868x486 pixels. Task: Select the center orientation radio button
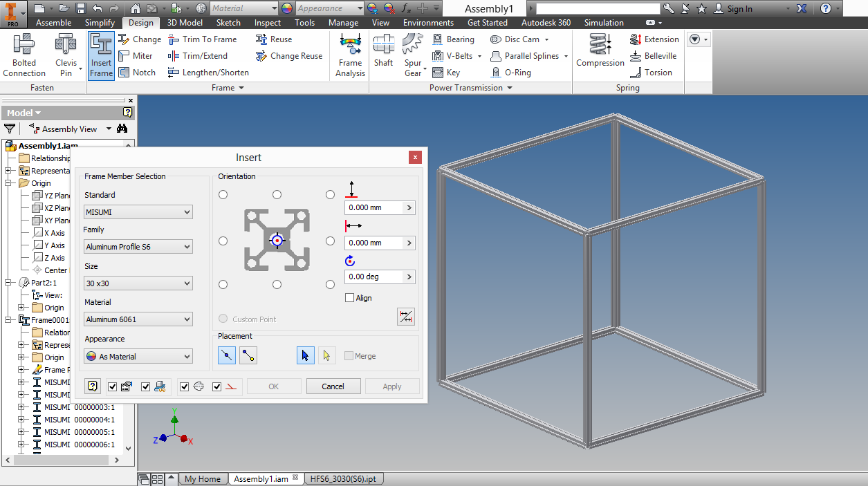coord(277,241)
